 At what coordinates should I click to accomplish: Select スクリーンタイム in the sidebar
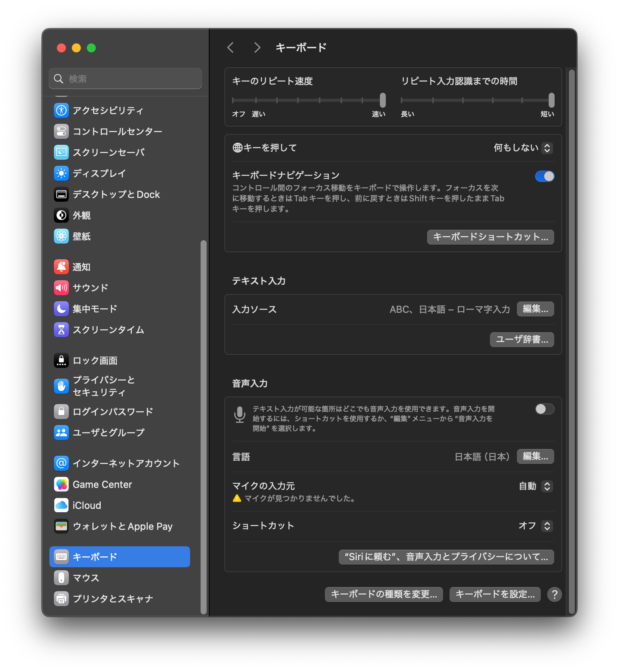(x=108, y=330)
